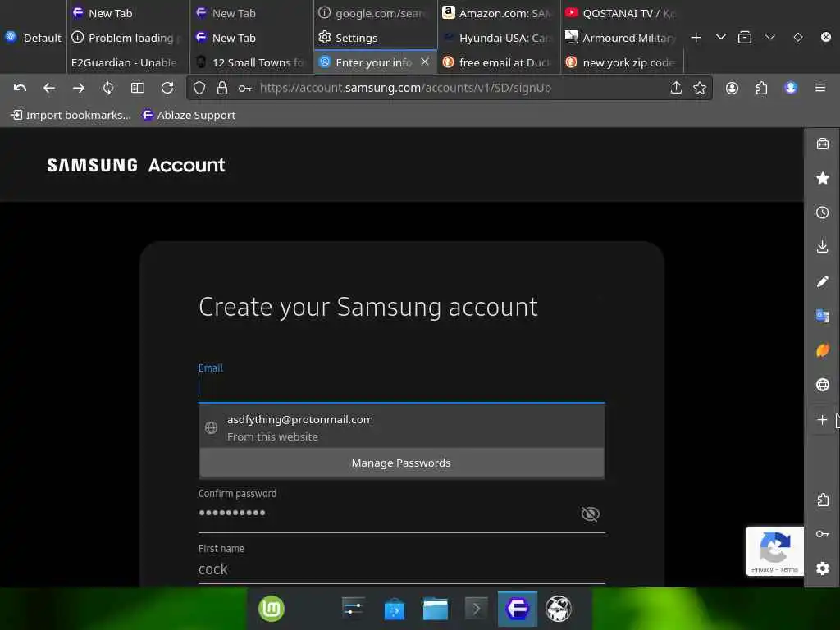Open the account icon in toolbar
This screenshot has height=630, width=840.
point(732,88)
